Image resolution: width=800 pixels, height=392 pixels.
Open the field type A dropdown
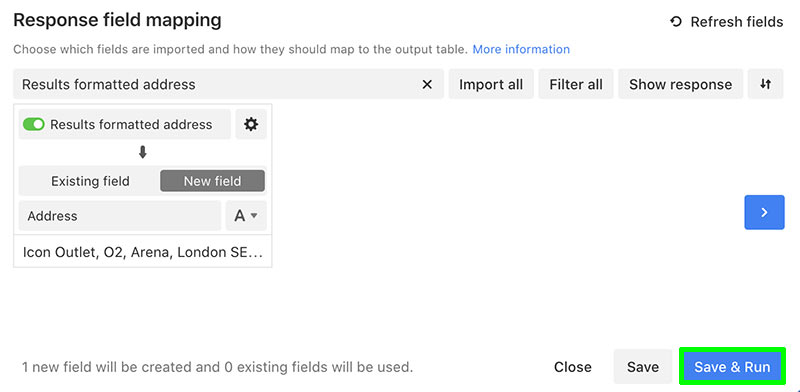pos(246,216)
